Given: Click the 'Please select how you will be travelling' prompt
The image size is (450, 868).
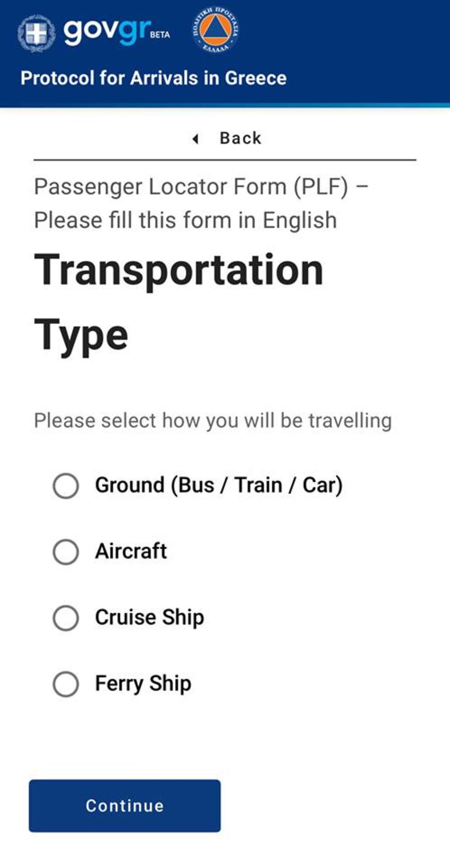Looking at the screenshot, I should [x=213, y=421].
